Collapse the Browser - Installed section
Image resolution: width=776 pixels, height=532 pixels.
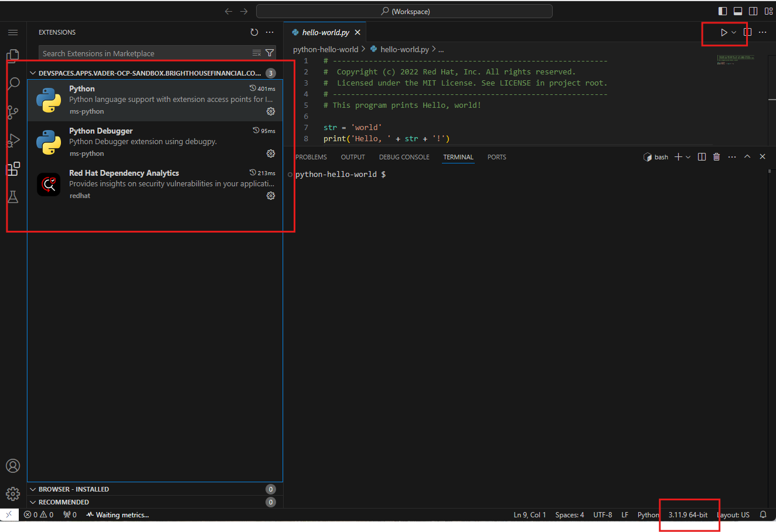74,489
